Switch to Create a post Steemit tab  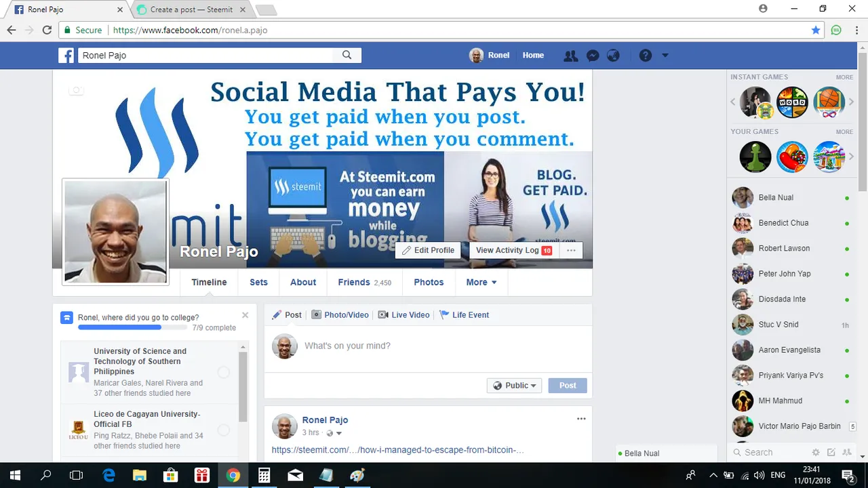[x=190, y=9]
